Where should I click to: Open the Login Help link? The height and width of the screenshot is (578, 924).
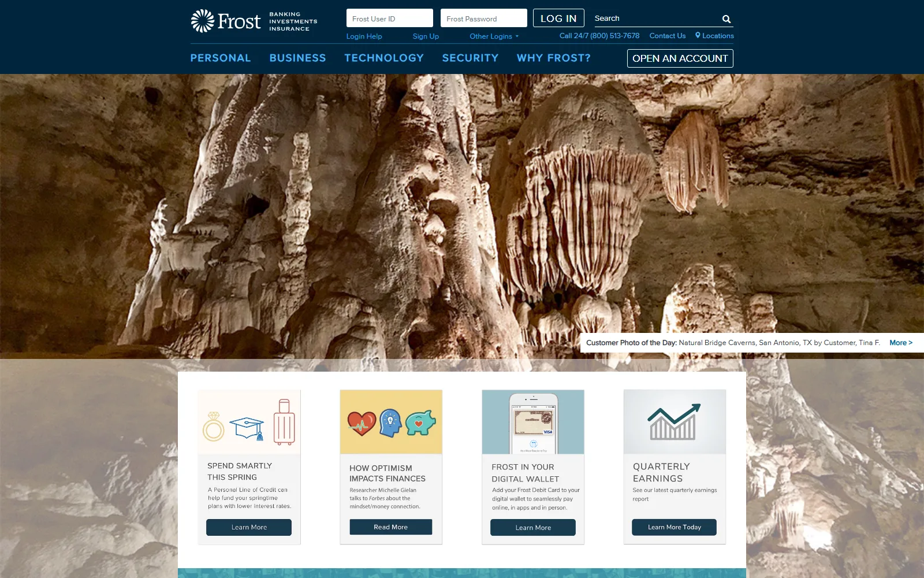pyautogui.click(x=364, y=36)
